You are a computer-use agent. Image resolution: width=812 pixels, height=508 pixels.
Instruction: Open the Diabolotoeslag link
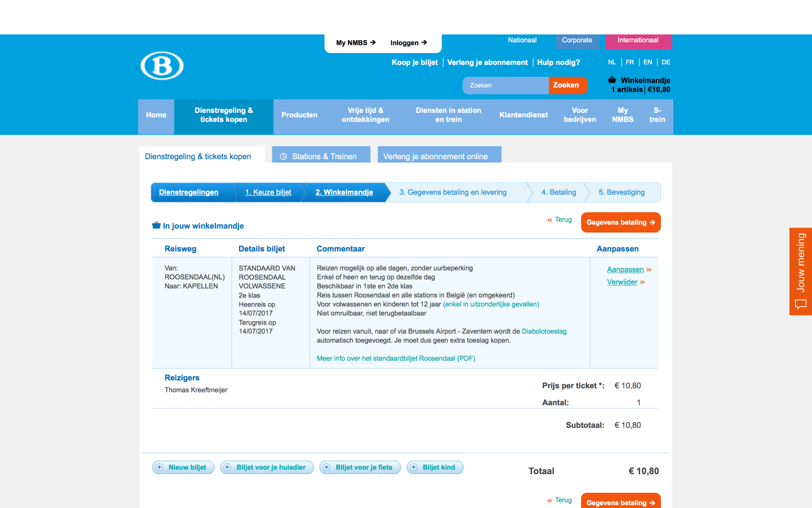(x=544, y=331)
